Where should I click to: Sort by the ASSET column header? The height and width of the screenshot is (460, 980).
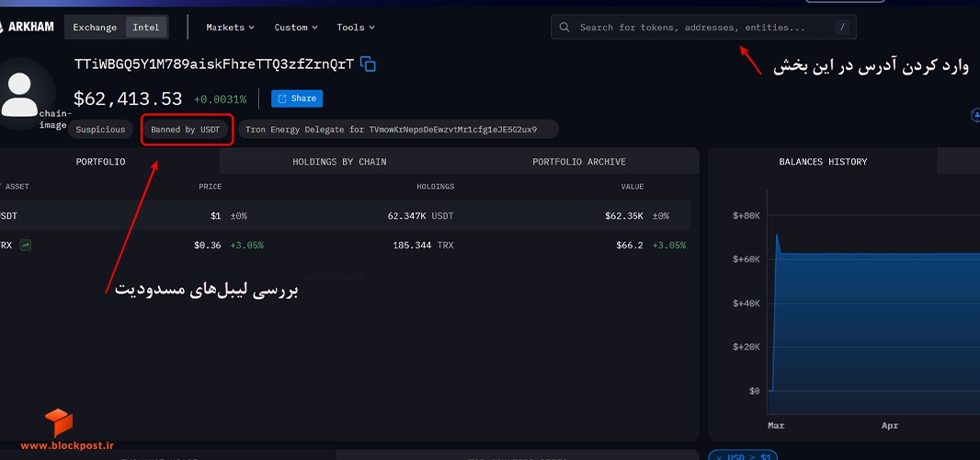(x=16, y=187)
